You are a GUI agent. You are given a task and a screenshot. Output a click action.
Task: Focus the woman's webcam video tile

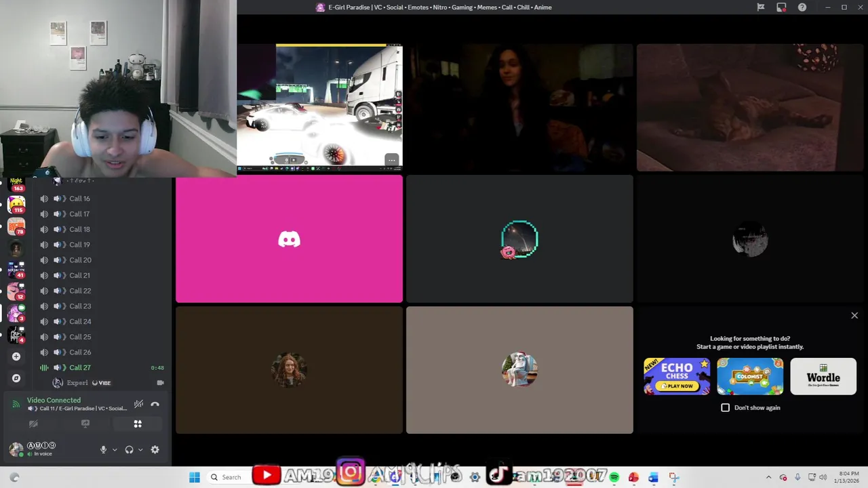(519, 108)
